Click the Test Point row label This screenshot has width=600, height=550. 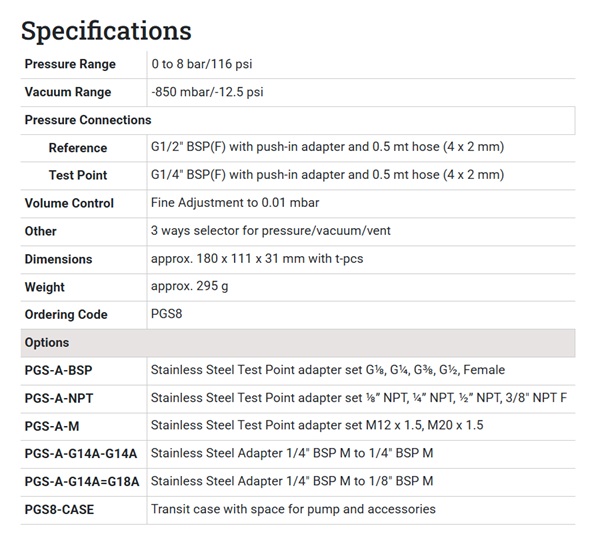78,175
